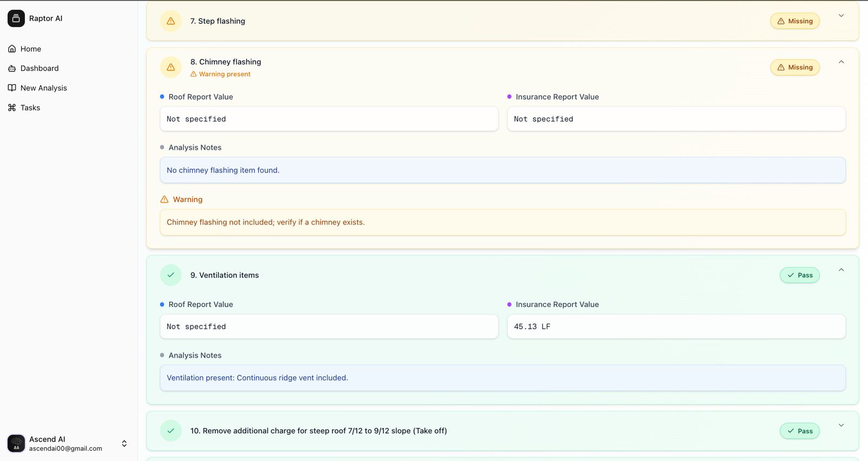Click the Tasks command icon
868x461 pixels.
(x=12, y=107)
